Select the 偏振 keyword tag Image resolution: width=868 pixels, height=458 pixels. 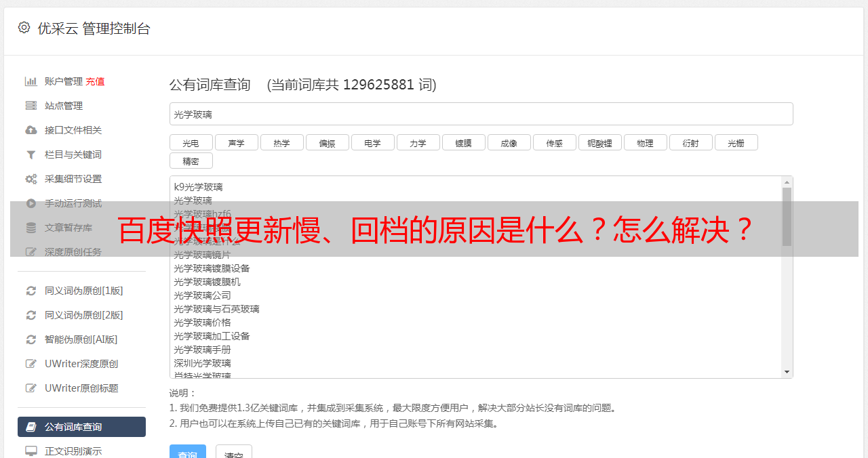[327, 142]
